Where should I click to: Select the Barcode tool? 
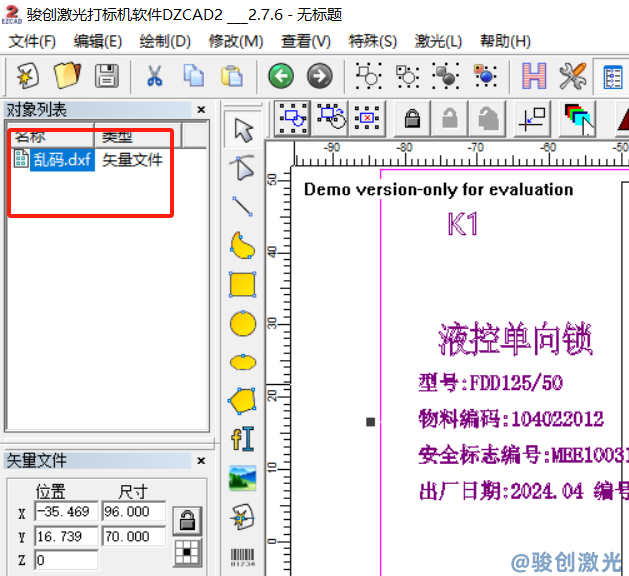click(242, 557)
